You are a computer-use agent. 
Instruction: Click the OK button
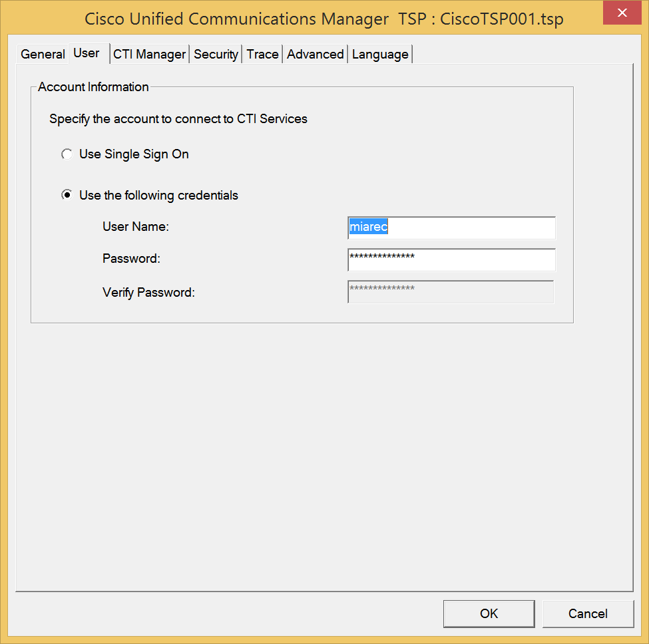coord(489,613)
